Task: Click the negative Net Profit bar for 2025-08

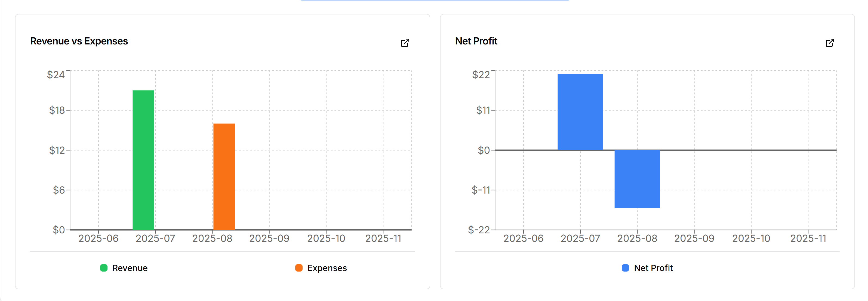Action: coord(637,179)
